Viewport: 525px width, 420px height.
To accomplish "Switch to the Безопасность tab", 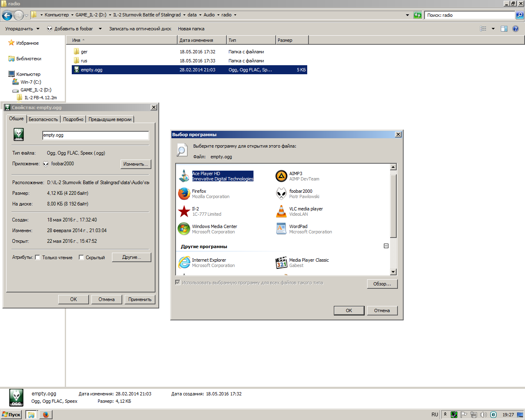I will coord(43,119).
